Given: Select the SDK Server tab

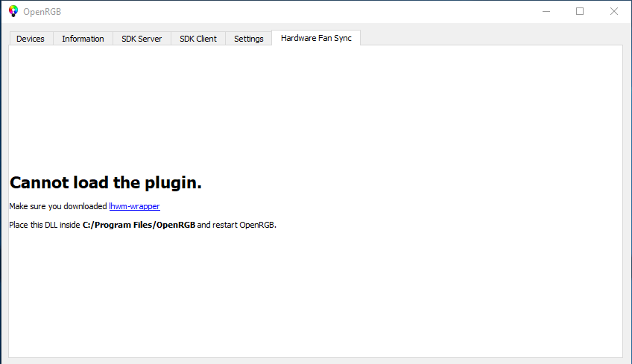Looking at the screenshot, I should [142, 39].
